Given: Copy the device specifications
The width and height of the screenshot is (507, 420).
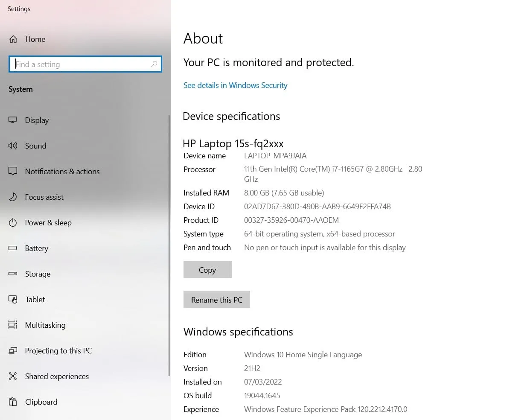Looking at the screenshot, I should tap(207, 269).
